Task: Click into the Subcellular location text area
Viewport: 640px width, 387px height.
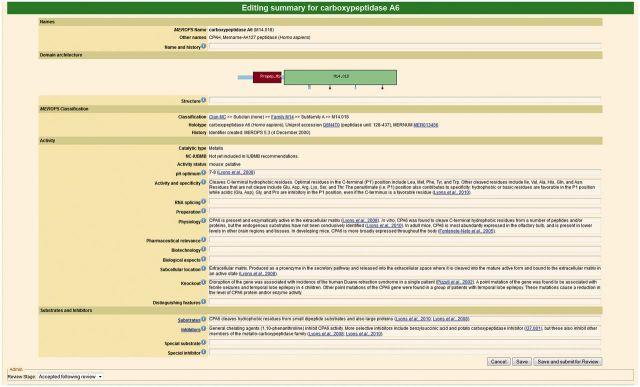Action: tap(405, 271)
